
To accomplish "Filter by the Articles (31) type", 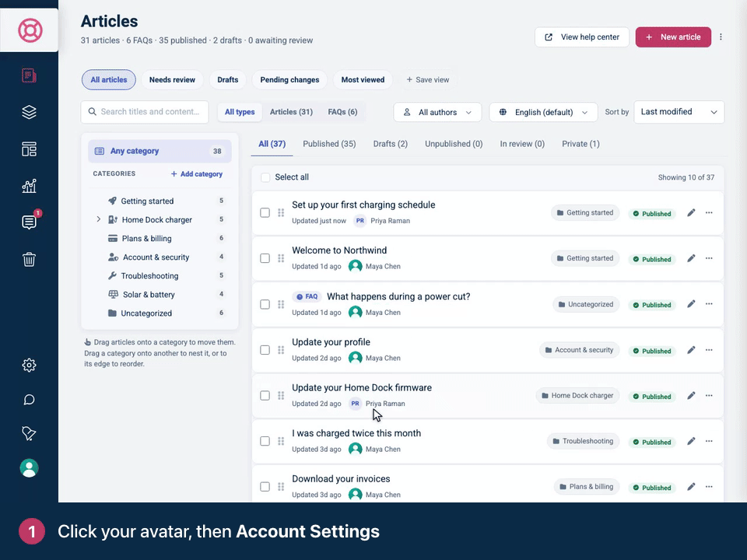I will pyautogui.click(x=291, y=112).
